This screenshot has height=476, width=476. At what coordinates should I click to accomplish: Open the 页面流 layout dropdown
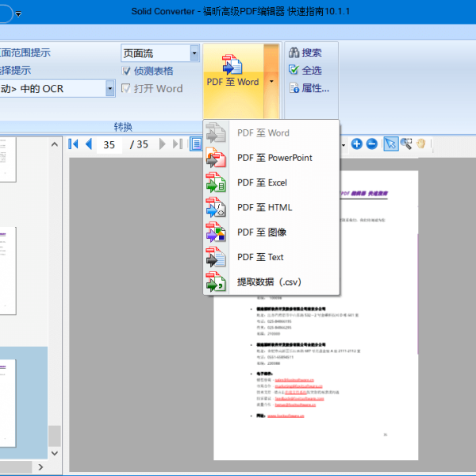click(194, 53)
